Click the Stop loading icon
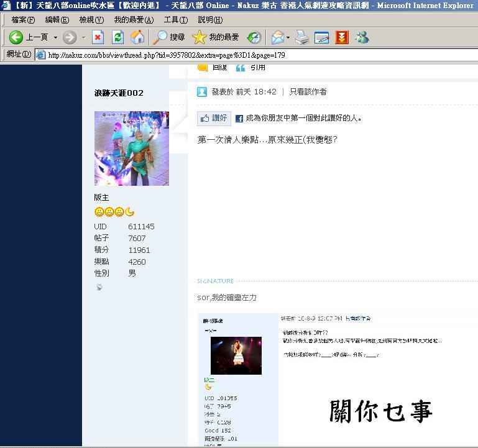Screen dimensions: 478x448 98,37
